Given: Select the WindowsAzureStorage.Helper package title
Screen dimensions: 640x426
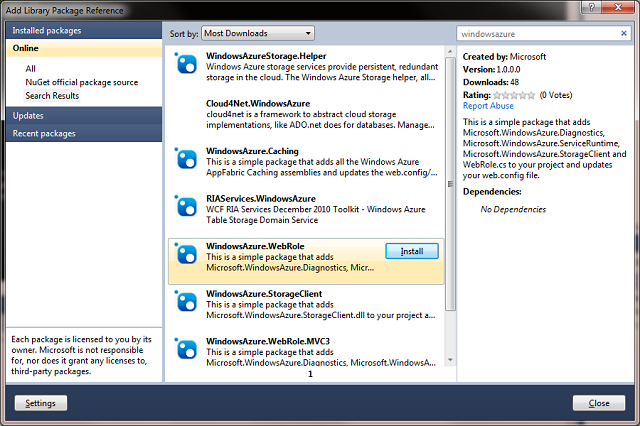Looking at the screenshot, I should [266, 56].
